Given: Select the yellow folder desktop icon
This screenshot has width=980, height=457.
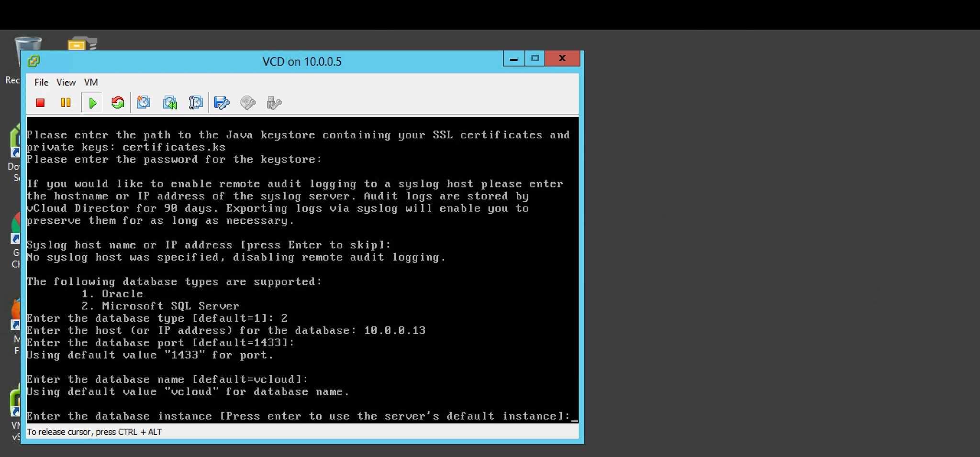Looking at the screenshot, I should [x=82, y=44].
